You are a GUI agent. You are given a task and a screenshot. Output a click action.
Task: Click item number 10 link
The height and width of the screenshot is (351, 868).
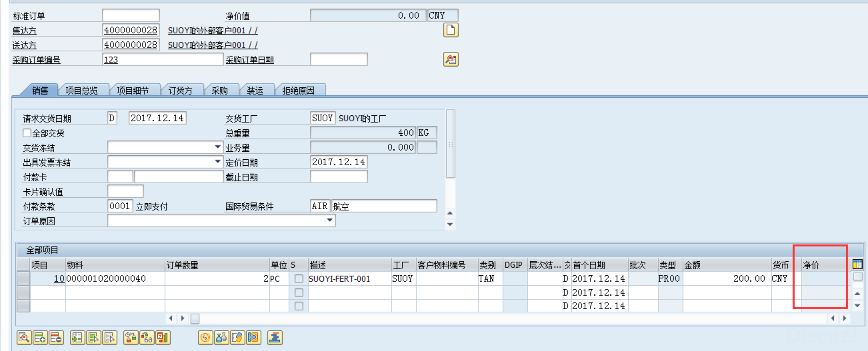point(59,279)
